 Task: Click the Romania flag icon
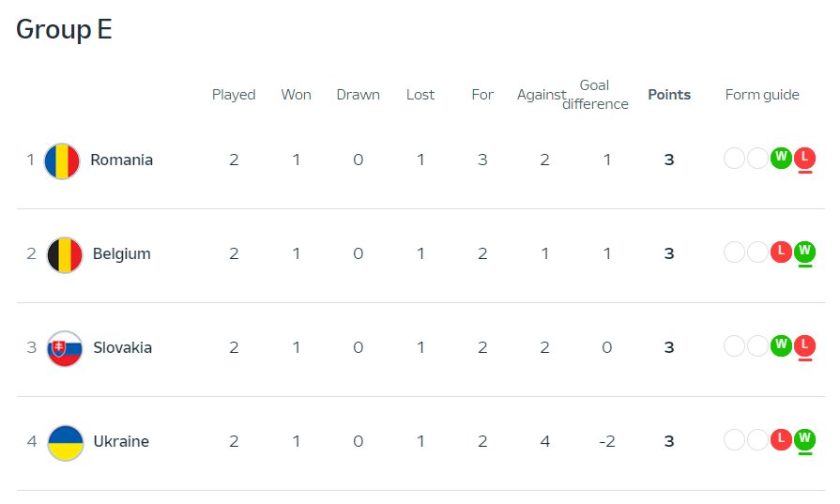[62, 160]
